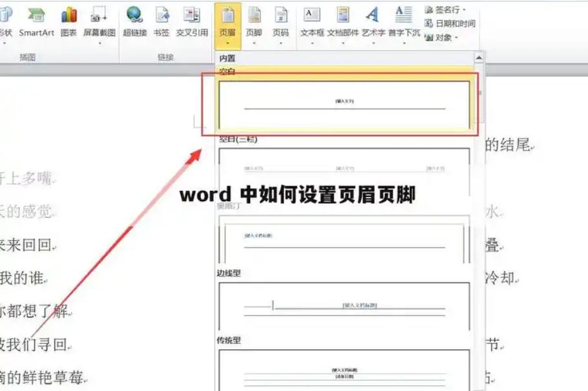The height and width of the screenshot is (391, 588).
Task: Expand the 页码 dropdown arrow
Action: 280,43
